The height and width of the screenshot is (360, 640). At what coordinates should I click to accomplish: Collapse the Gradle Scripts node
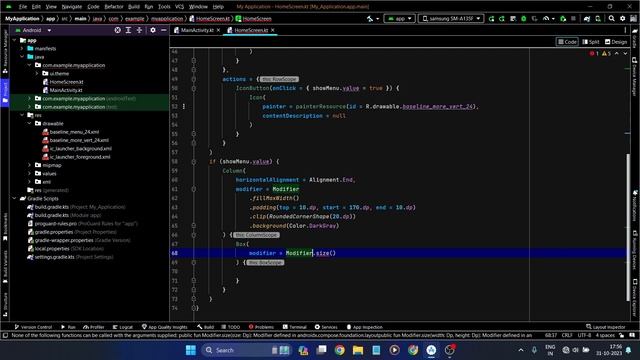tap(15, 198)
